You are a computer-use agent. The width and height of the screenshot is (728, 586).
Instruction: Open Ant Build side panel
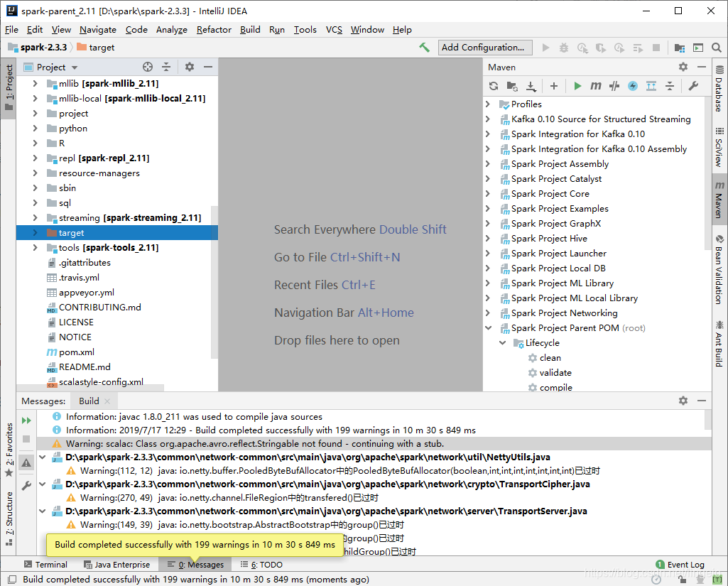[x=719, y=343]
